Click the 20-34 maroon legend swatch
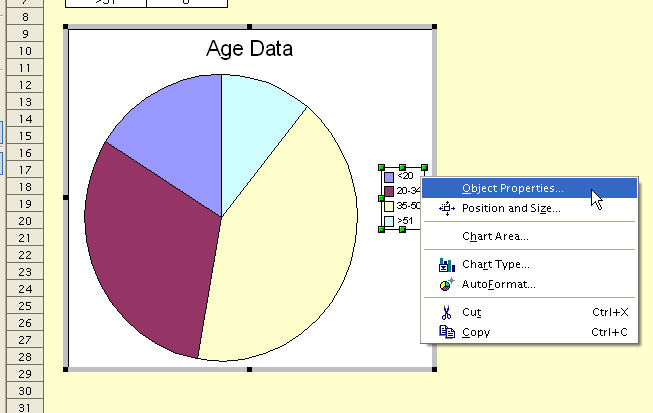Viewport: 653px width, 413px height. pyautogui.click(x=389, y=192)
